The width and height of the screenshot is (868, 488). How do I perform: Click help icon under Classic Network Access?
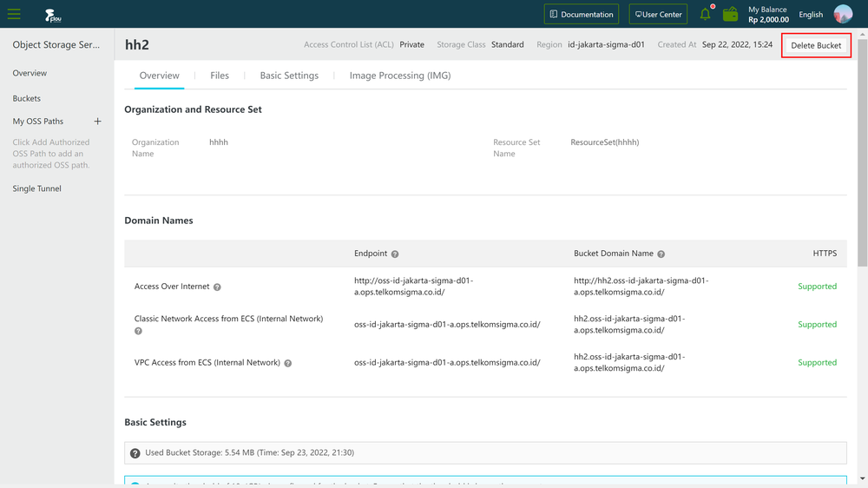138,331
